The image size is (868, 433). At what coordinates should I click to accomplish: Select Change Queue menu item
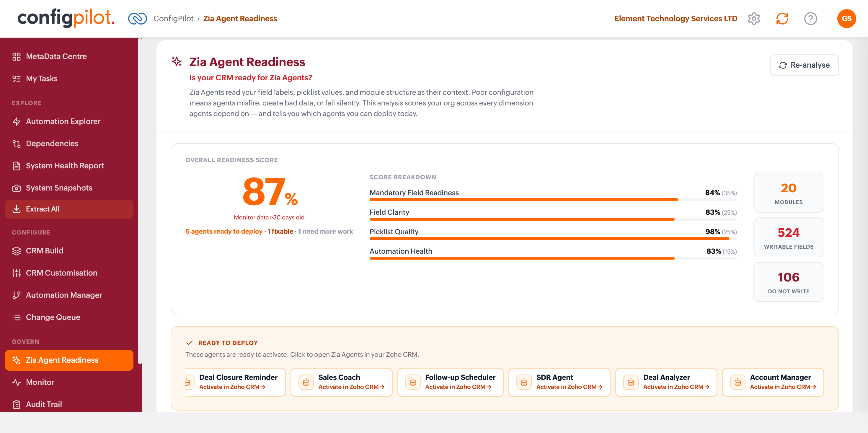pos(69,317)
